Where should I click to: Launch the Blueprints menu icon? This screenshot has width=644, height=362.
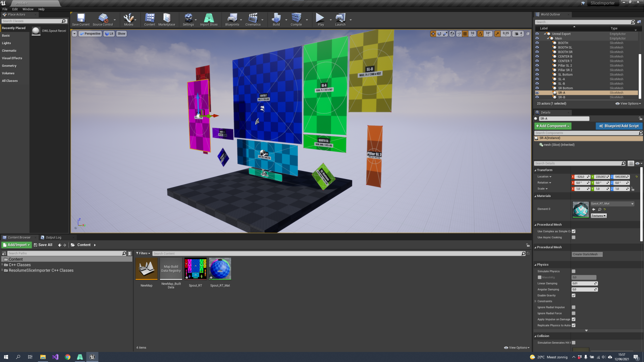[x=232, y=19]
